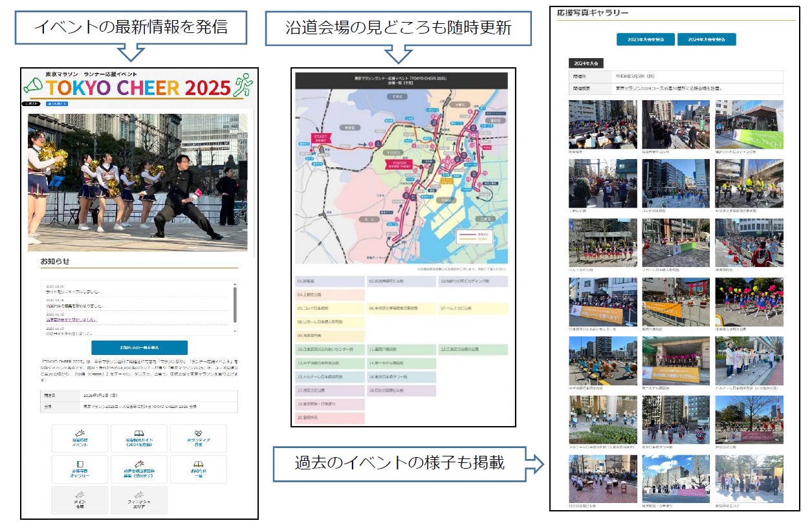Viewport: 812px width, 525px height.
Task: Click the news list scrollbar up arrow
Action: (235, 283)
